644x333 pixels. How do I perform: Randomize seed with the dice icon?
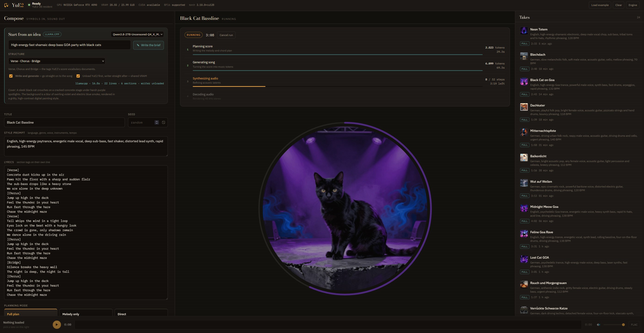click(163, 122)
